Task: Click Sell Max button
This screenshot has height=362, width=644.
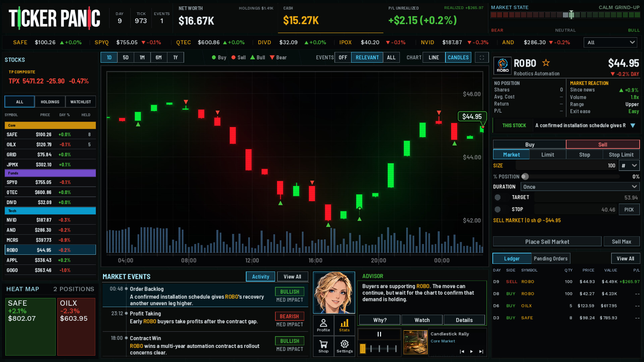Action: (x=622, y=242)
